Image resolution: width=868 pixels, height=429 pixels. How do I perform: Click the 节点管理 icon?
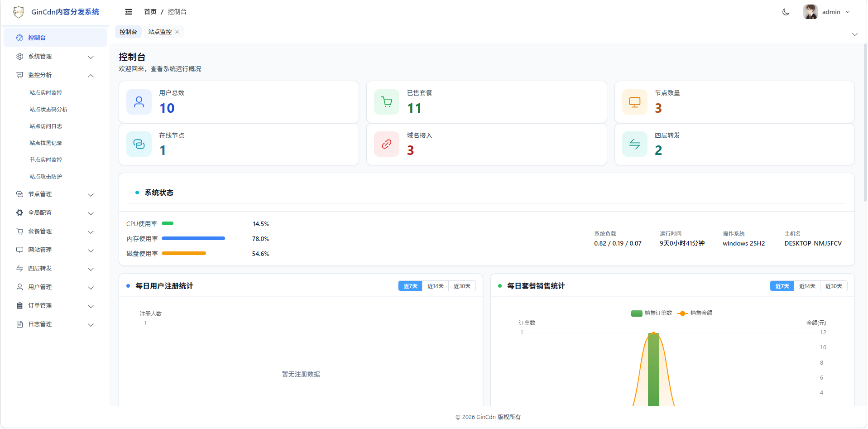tap(19, 194)
